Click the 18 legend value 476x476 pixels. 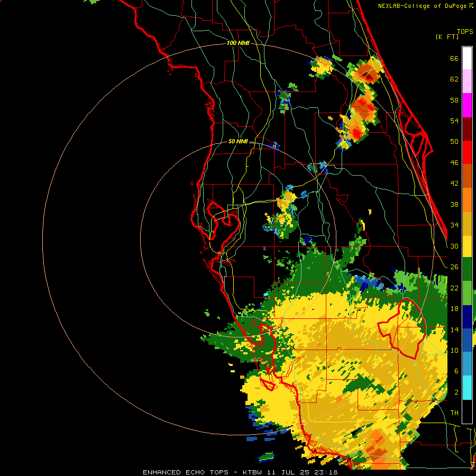tap(454, 309)
